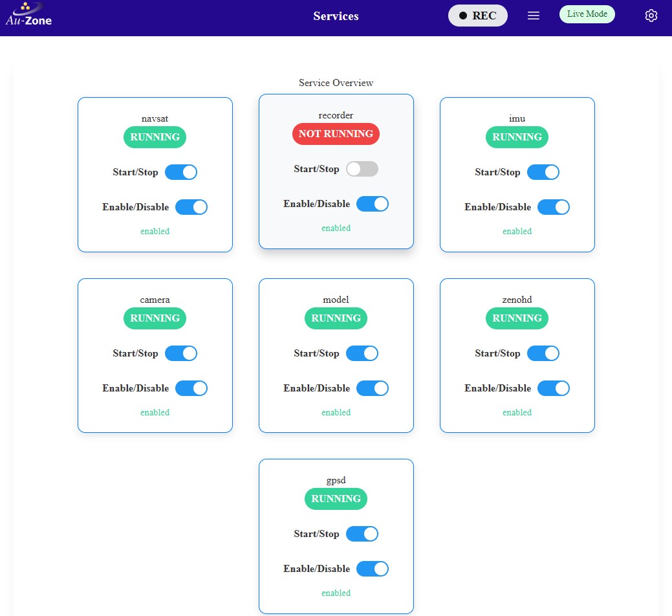
Task: Click enabled text under zenohd
Action: [x=517, y=412]
